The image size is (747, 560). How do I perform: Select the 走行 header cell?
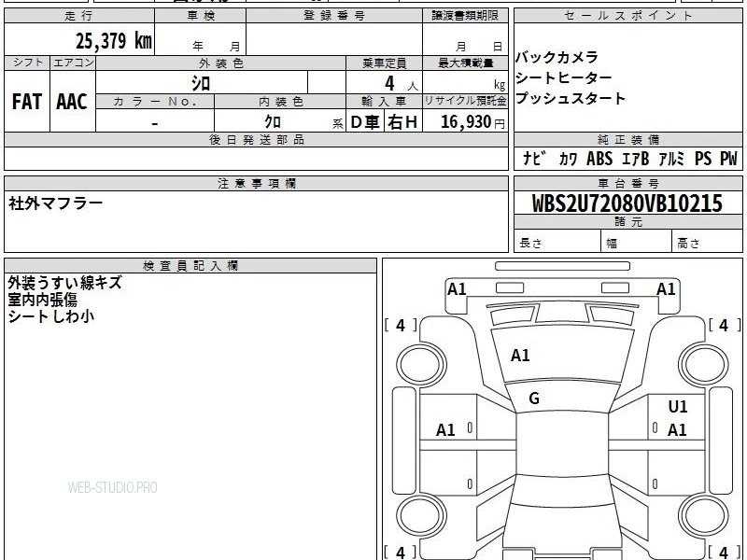(x=79, y=16)
